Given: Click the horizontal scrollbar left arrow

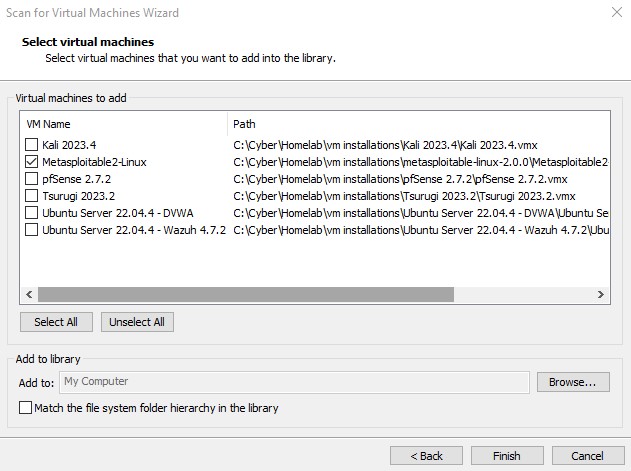Looking at the screenshot, I should (28, 295).
